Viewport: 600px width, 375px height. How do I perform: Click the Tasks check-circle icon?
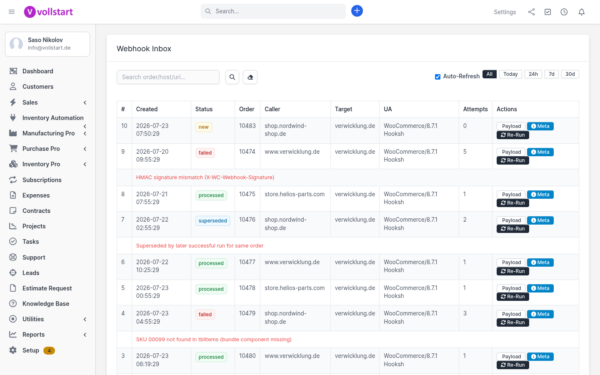coord(13,241)
